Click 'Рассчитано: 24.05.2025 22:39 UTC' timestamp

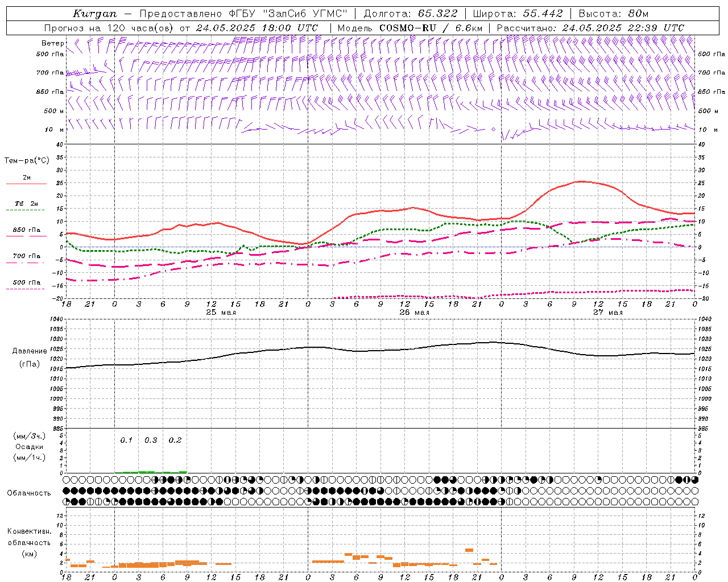(591, 28)
